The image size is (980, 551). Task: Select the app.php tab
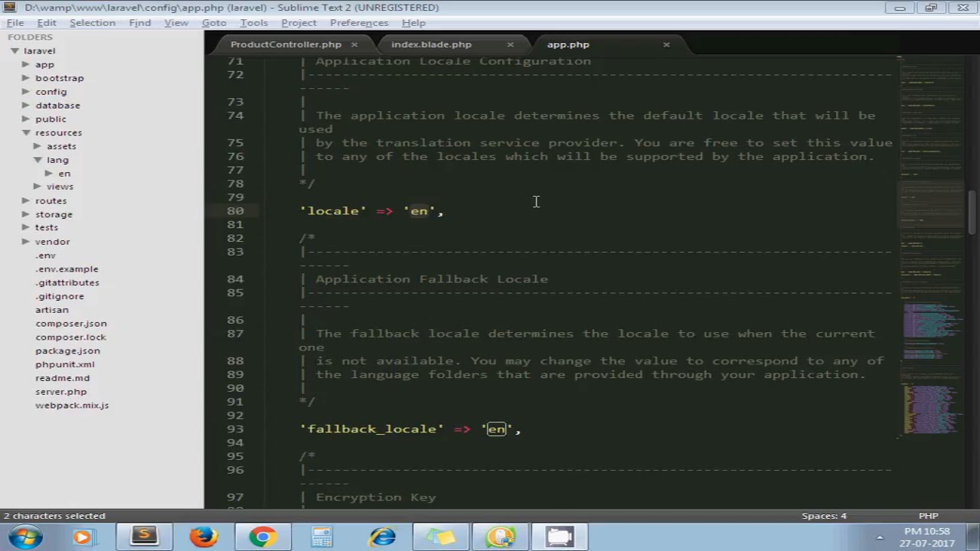567,44
